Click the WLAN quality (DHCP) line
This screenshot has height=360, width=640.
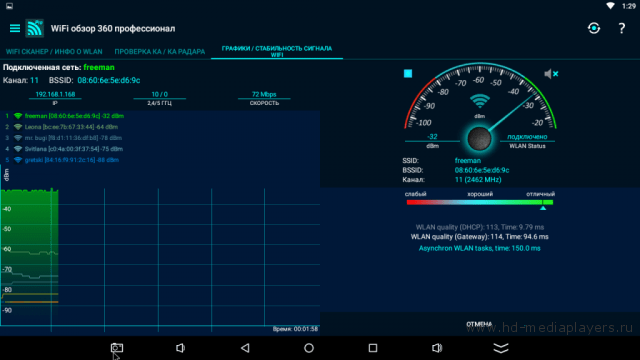(x=480, y=227)
